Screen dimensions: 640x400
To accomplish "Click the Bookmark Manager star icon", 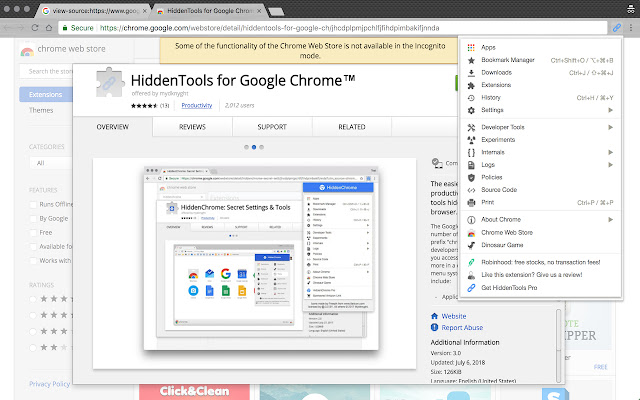I will click(471, 60).
